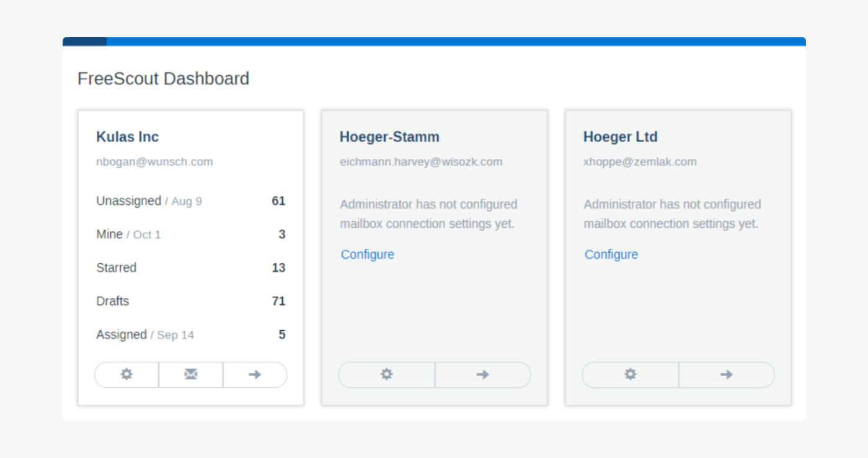Open the Starred folder row
The height and width of the screenshot is (458, 868).
191,268
